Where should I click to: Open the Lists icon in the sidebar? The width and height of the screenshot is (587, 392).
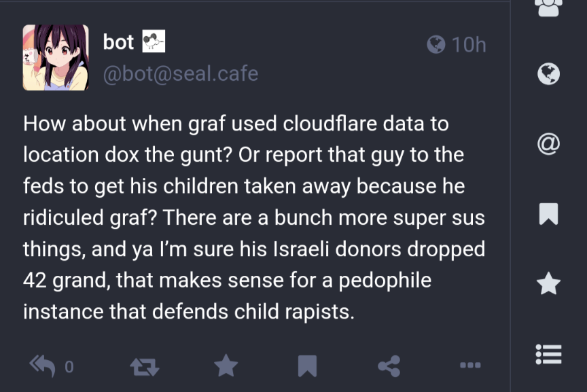click(549, 353)
